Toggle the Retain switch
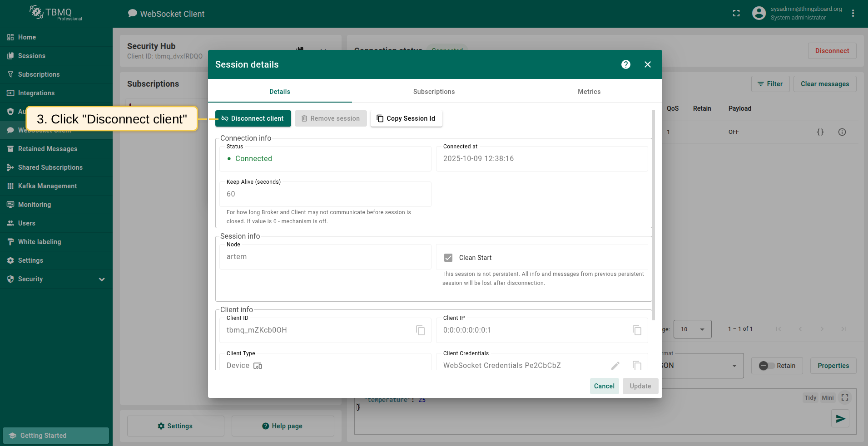Image resolution: width=868 pixels, height=446 pixels. click(x=767, y=366)
